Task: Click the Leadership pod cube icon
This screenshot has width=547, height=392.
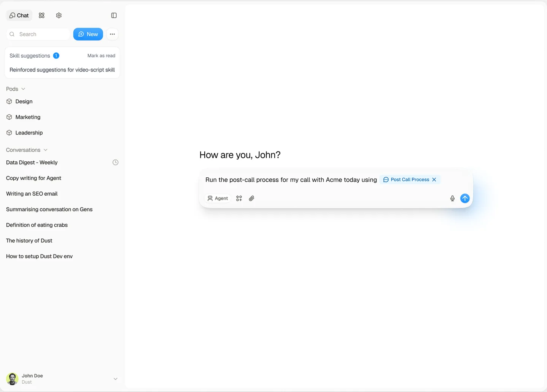Action: point(9,133)
